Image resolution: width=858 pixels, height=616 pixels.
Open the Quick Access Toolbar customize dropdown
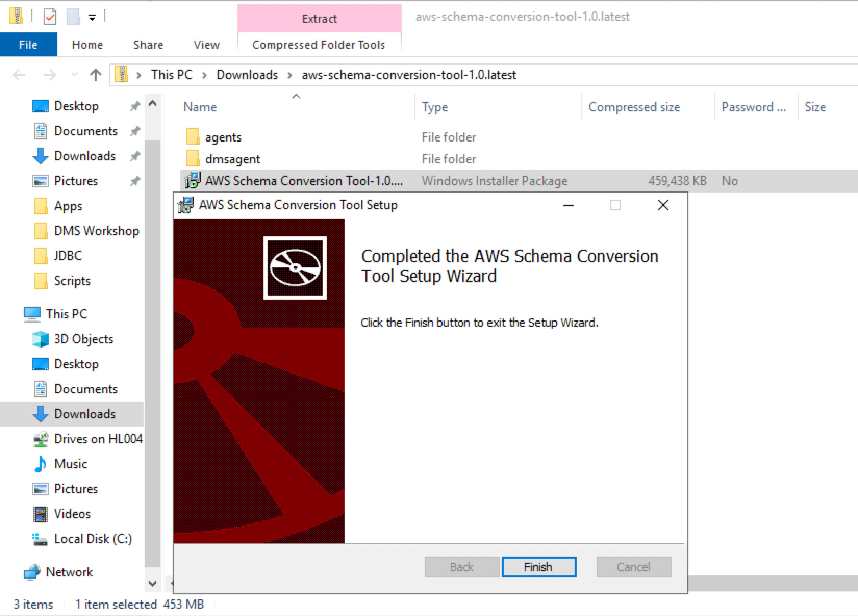pos(92,17)
